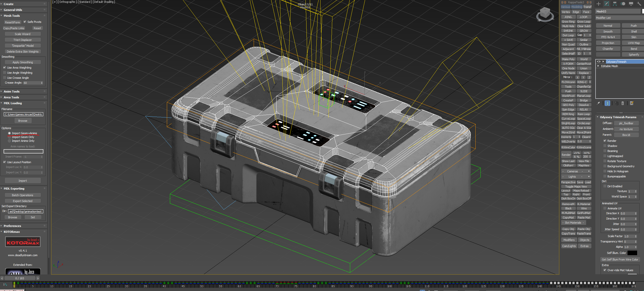
Task: Click the 0 / 165 time slider
Action: pos(20,278)
